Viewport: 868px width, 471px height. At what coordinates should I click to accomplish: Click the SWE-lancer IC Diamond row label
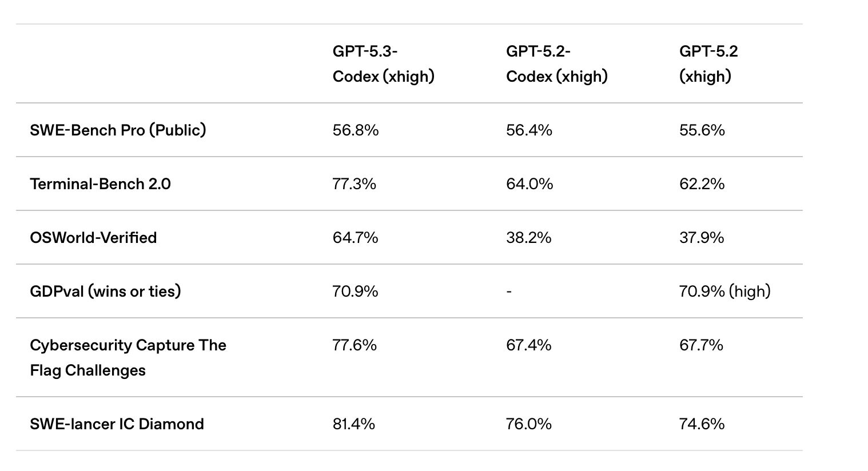117,424
